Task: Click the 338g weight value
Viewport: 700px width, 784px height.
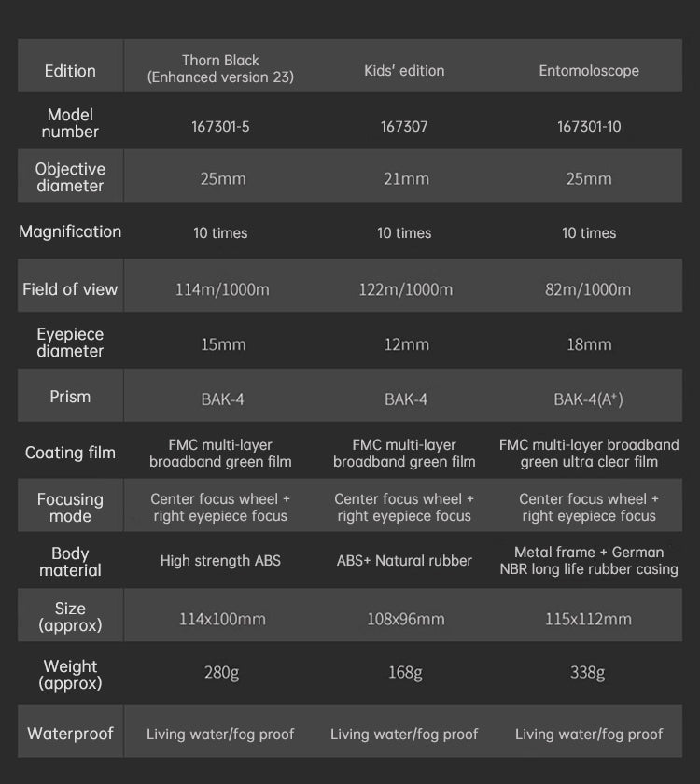Action: point(588,672)
